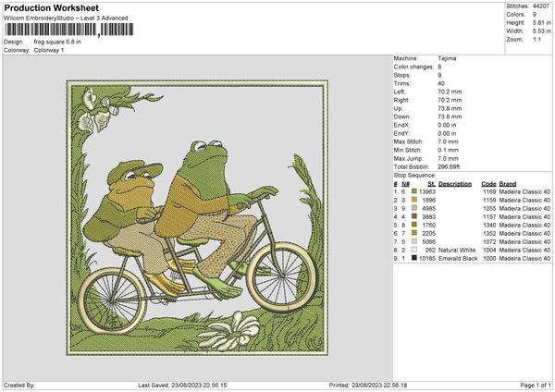Select stitch count '1760' in stop 5
The width and height of the screenshot is (555, 392).
[428, 225]
